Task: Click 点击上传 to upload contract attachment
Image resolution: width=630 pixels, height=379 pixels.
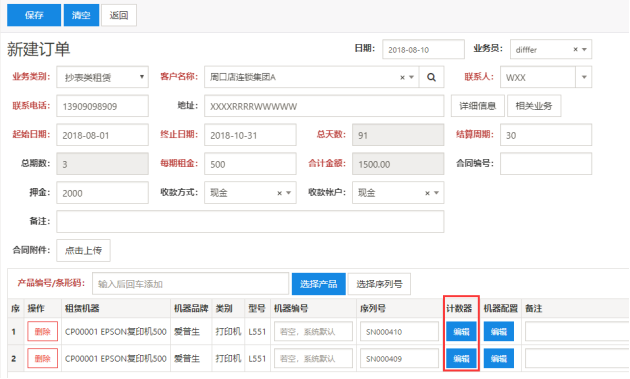Action: tap(84, 250)
